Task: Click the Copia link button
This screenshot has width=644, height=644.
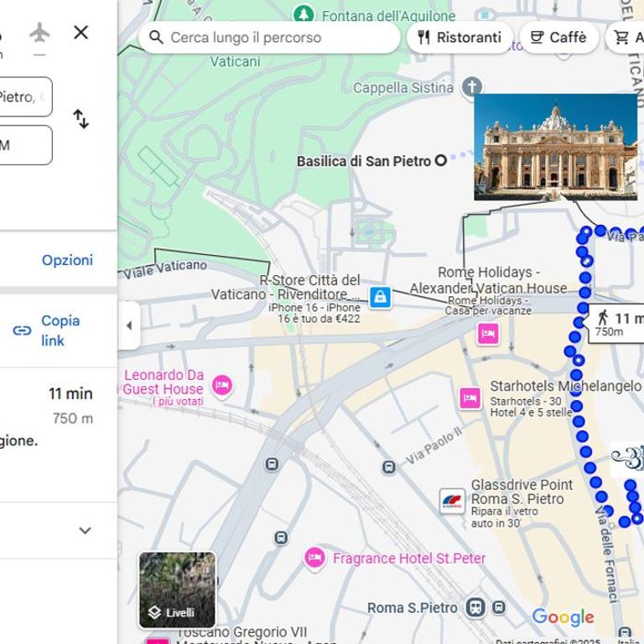Action: 46,330
